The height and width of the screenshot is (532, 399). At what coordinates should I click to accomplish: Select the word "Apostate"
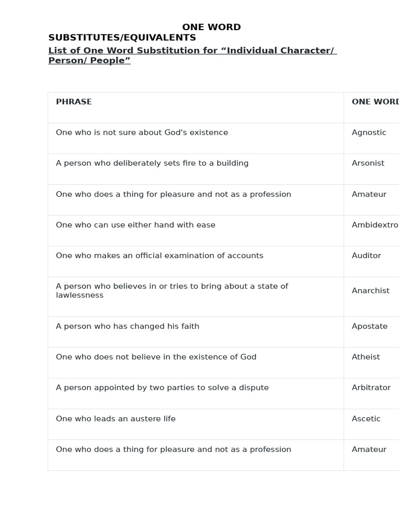click(x=369, y=326)
